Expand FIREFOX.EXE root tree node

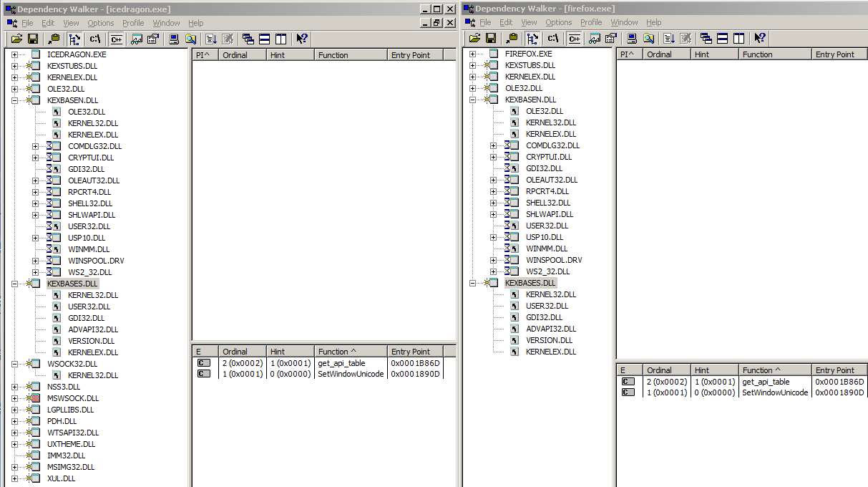coord(472,54)
